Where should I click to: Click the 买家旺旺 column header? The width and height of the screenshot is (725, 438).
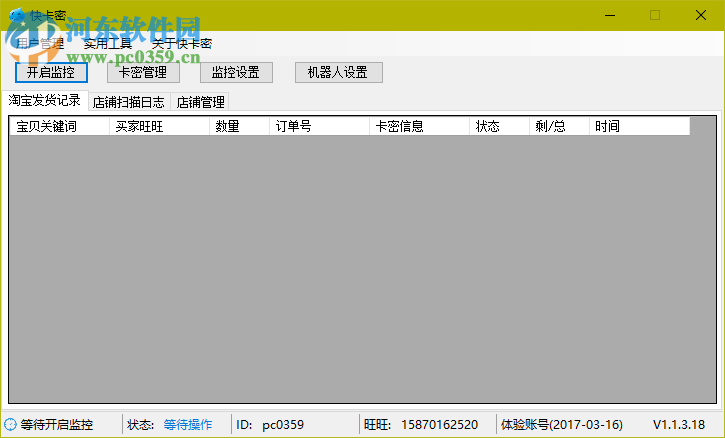coord(160,126)
